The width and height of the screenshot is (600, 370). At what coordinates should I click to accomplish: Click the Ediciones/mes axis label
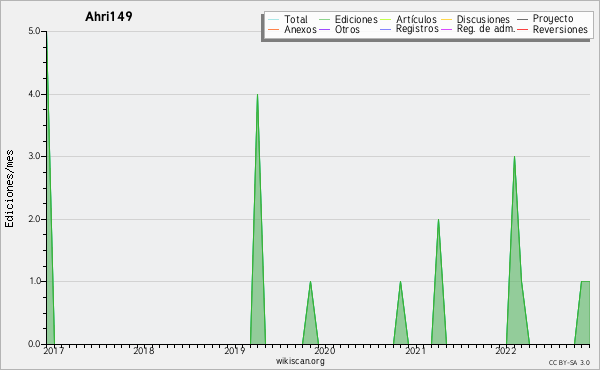(9, 189)
